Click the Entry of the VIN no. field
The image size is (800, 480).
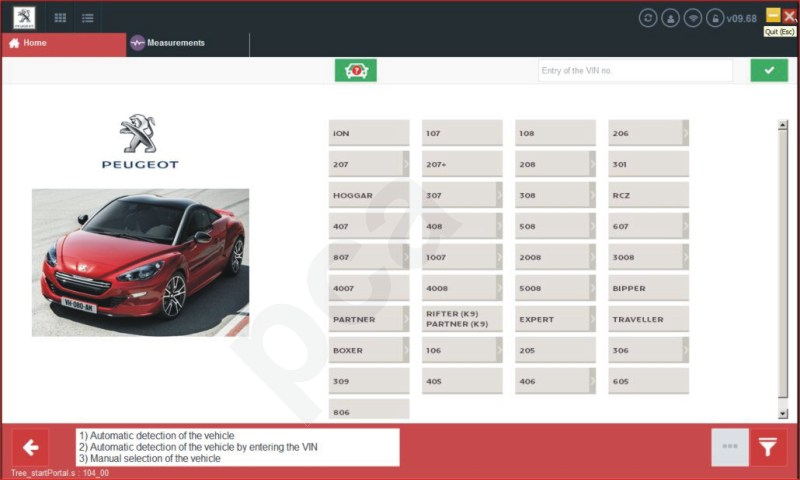click(x=635, y=70)
